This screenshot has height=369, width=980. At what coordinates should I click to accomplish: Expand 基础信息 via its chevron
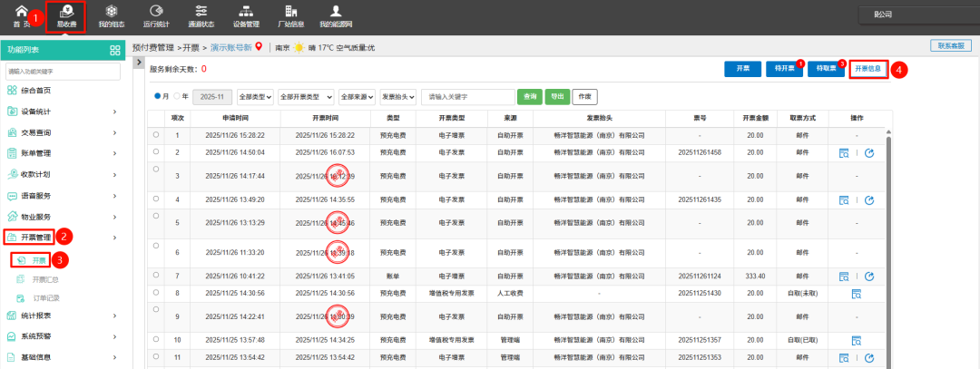(x=115, y=357)
